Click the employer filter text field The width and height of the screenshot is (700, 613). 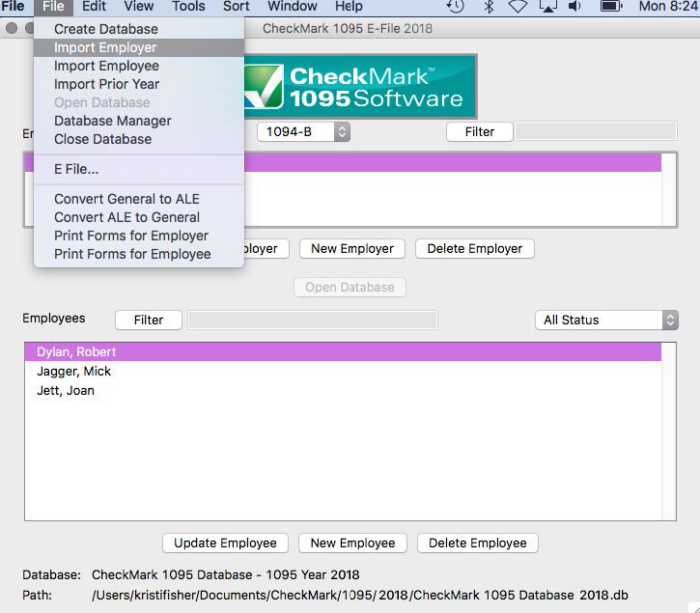(x=595, y=131)
